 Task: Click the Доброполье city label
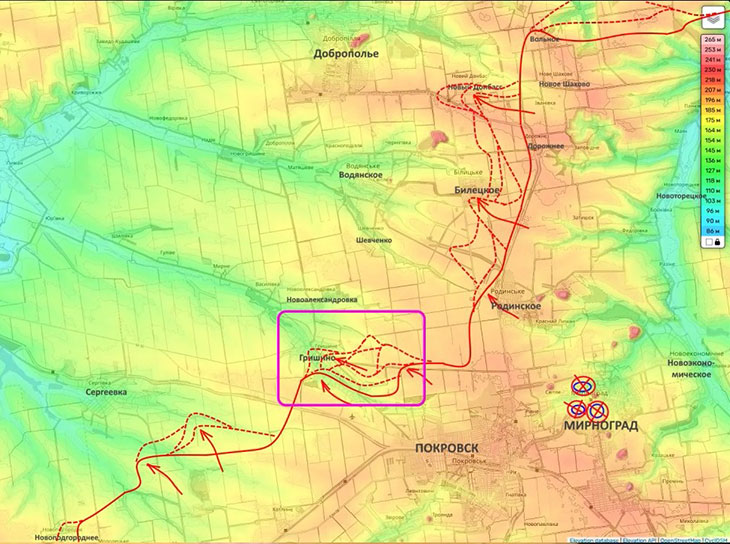345,54
